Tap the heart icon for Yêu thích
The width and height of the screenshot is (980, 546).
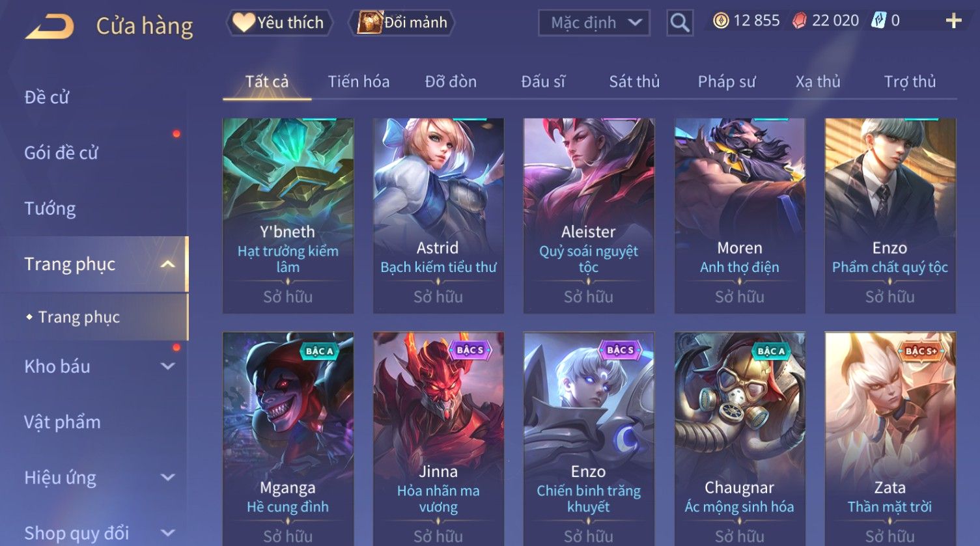click(244, 22)
